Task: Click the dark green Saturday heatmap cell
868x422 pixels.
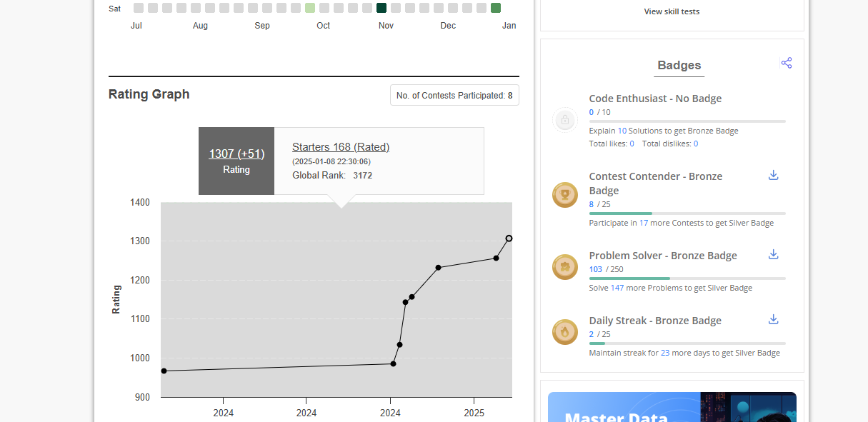Action: click(x=381, y=8)
